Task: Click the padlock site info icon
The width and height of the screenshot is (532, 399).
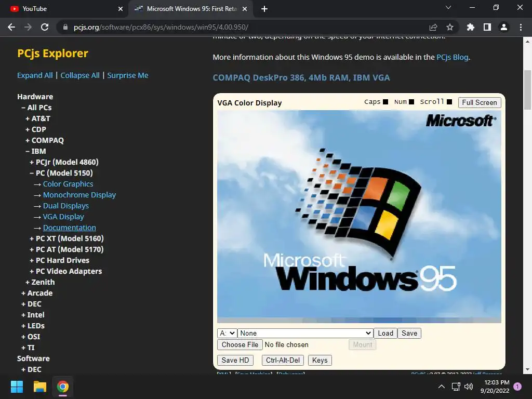Action: tap(65, 27)
